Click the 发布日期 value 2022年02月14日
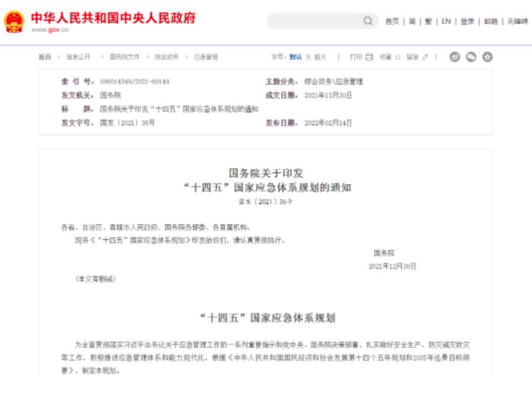The image size is (532, 398). [328, 123]
